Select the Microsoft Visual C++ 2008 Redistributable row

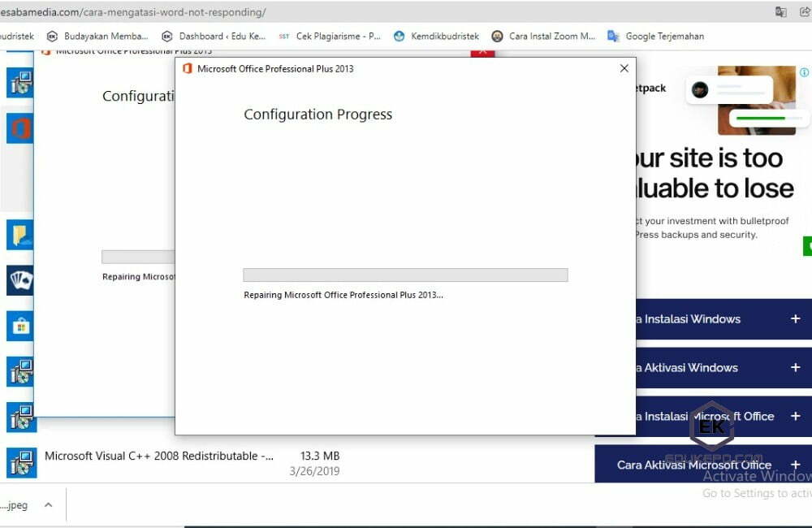tap(159, 456)
